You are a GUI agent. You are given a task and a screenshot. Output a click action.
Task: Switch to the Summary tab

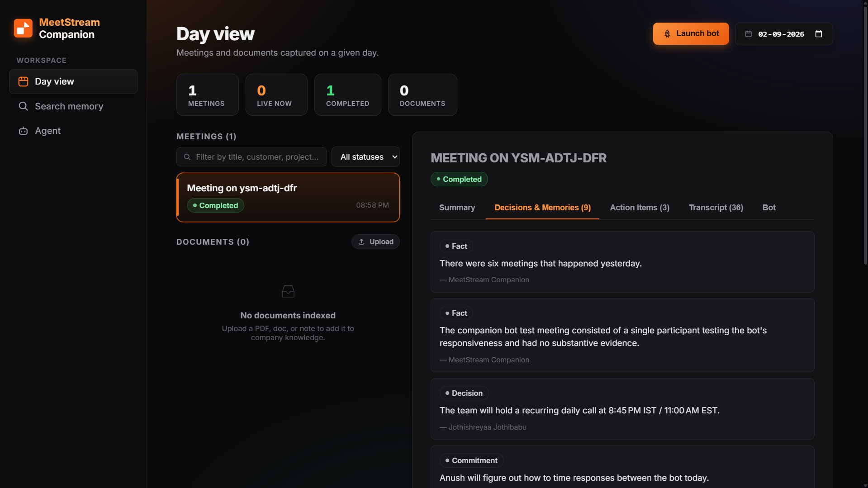pyautogui.click(x=457, y=208)
